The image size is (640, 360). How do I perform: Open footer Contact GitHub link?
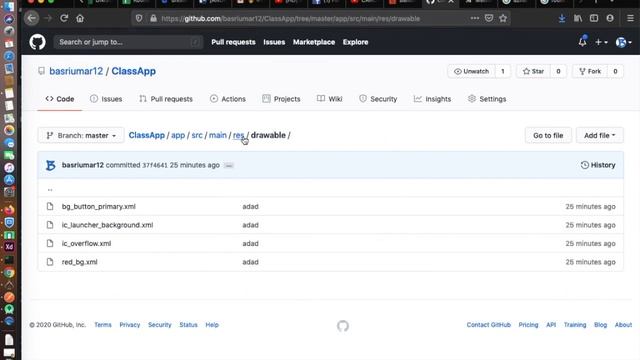tap(489, 325)
